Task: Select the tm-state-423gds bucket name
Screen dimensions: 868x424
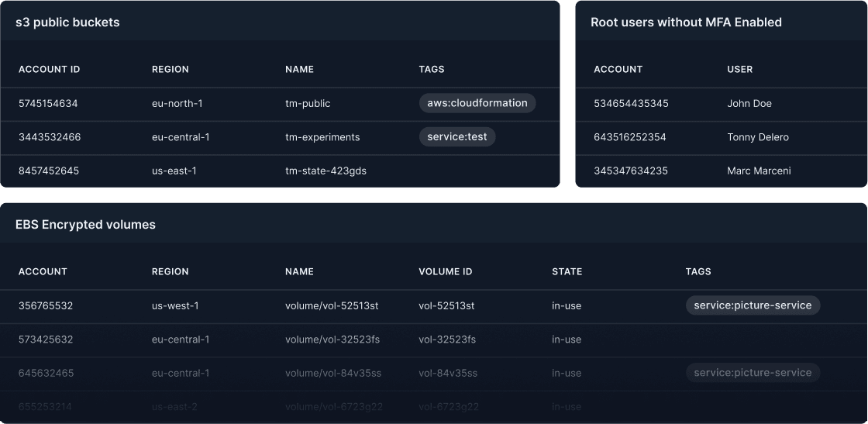Action: point(325,171)
